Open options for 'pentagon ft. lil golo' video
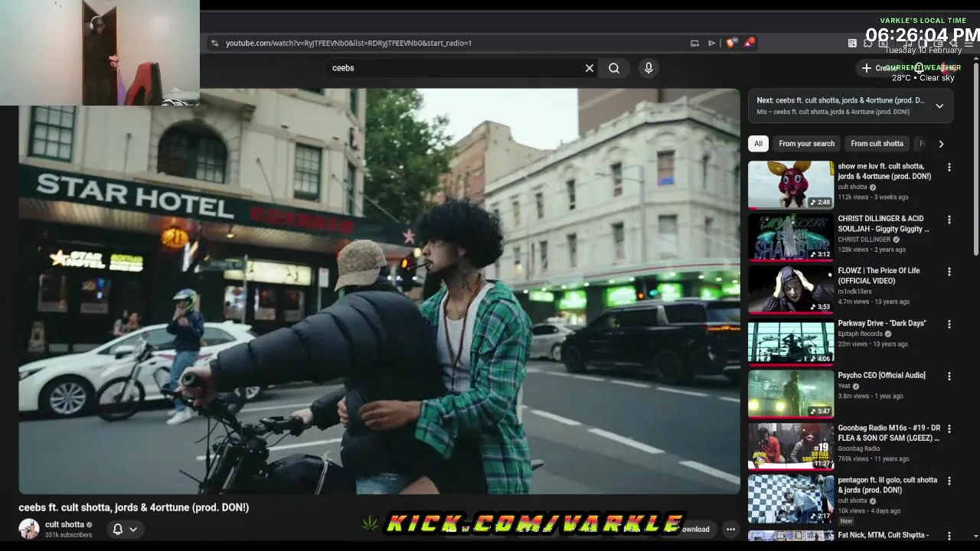Screen dimensions: 980x551 point(949,481)
